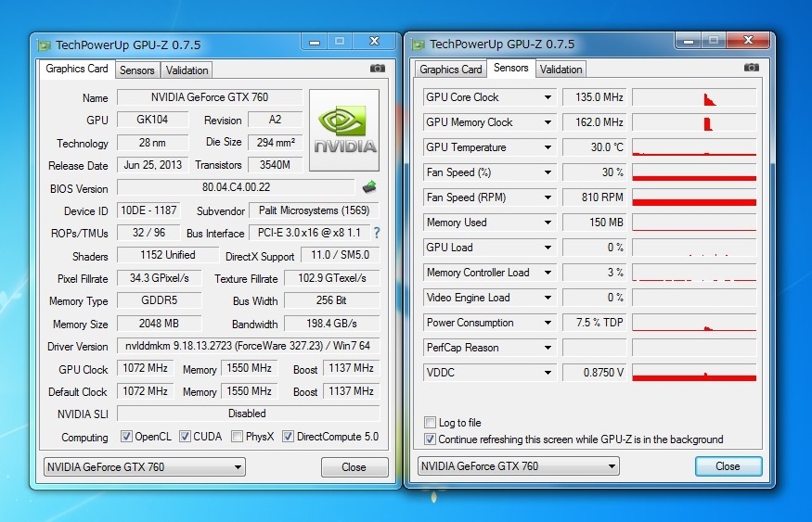
Task: Select Sensors tab in right window
Action: 510,68
